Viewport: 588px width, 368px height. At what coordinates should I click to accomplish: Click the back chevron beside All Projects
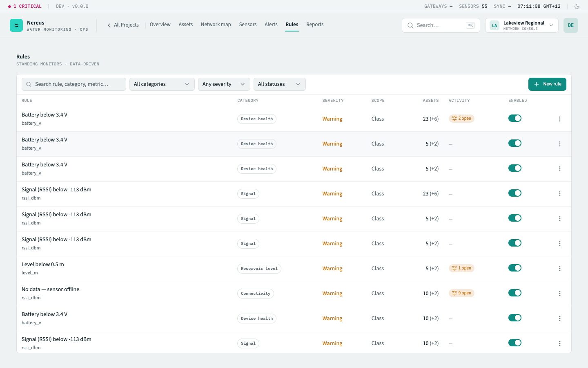pyautogui.click(x=109, y=25)
